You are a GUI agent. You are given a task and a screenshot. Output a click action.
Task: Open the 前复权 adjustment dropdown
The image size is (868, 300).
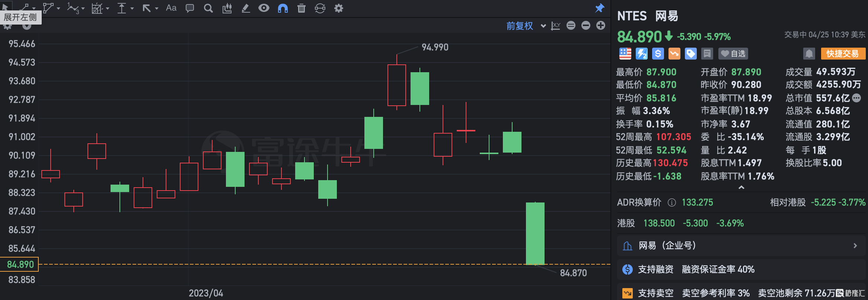(x=526, y=26)
